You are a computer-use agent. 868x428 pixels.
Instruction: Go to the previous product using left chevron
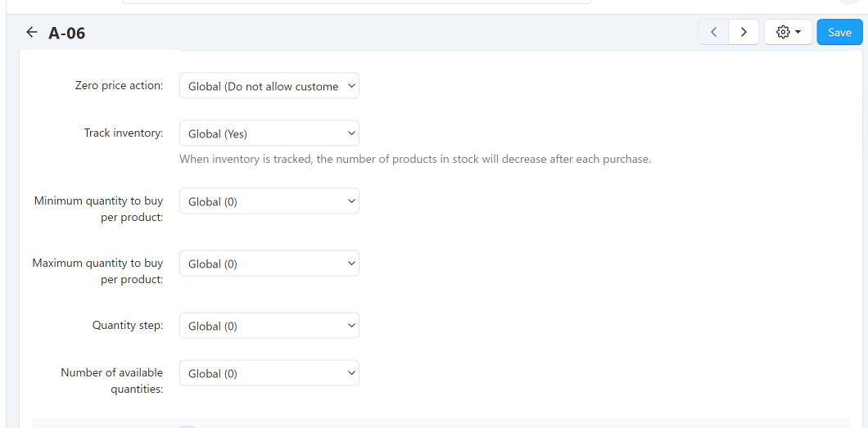714,32
